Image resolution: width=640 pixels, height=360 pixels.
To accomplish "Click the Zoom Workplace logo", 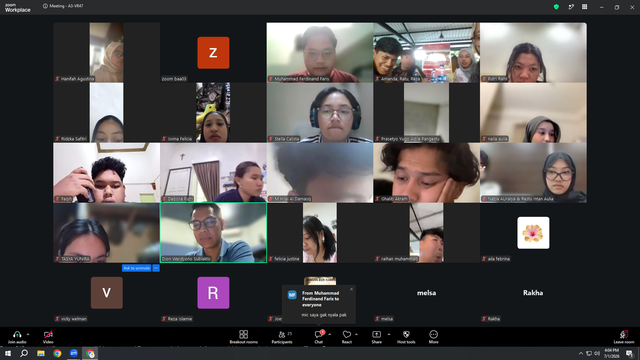I will click(x=18, y=8).
